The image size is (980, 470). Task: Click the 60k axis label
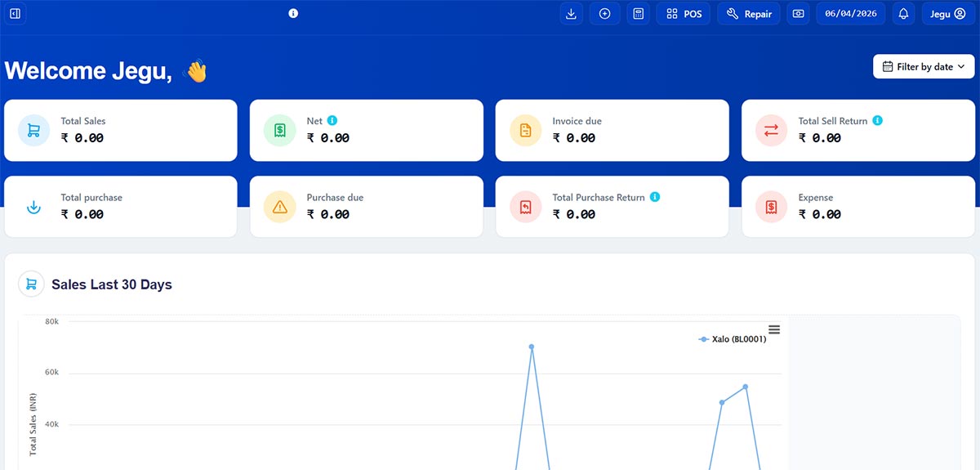51,373
